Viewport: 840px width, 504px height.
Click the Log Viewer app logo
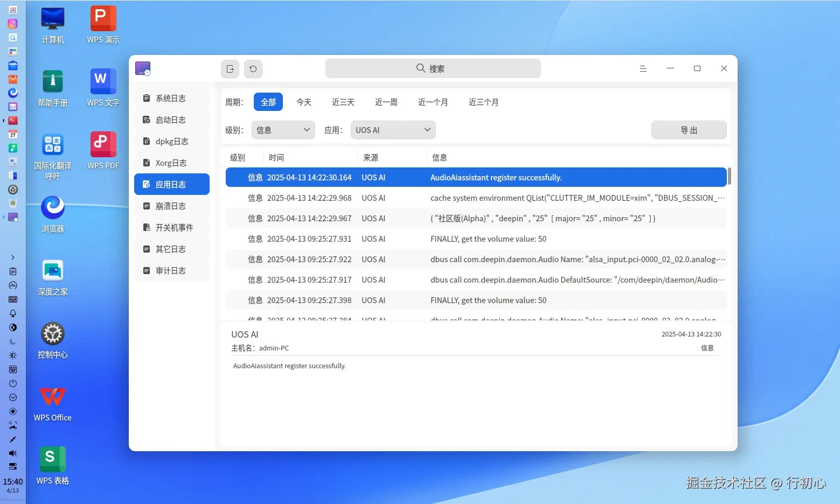point(143,68)
